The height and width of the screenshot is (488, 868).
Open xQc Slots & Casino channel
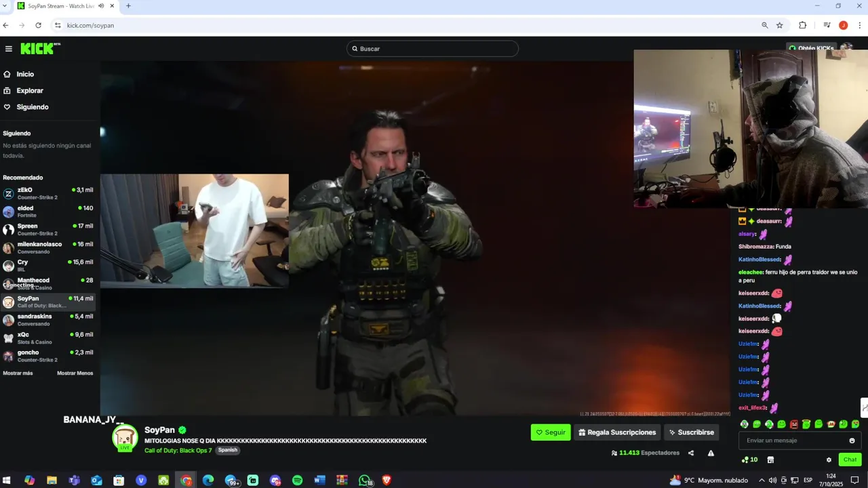(48, 338)
